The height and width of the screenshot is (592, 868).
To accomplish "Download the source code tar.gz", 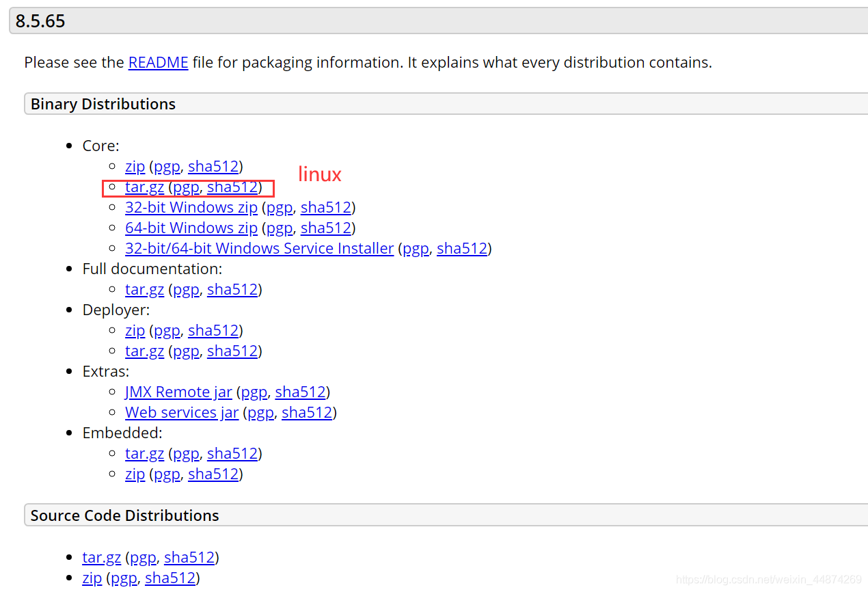I will (x=102, y=557).
